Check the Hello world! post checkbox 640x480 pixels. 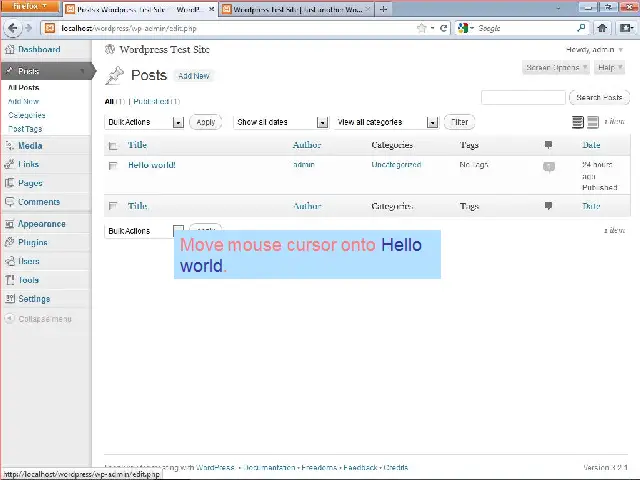pos(113,166)
